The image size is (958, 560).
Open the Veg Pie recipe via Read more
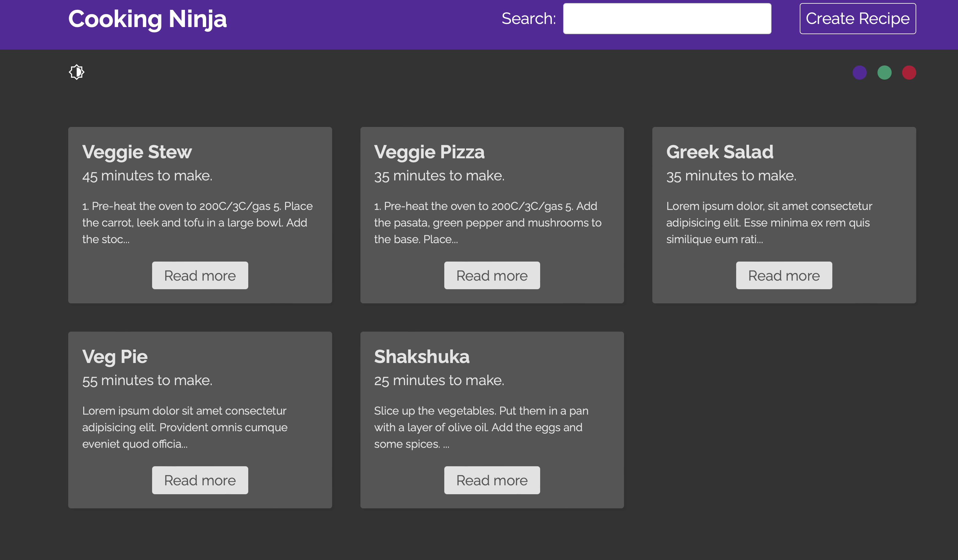click(x=200, y=480)
